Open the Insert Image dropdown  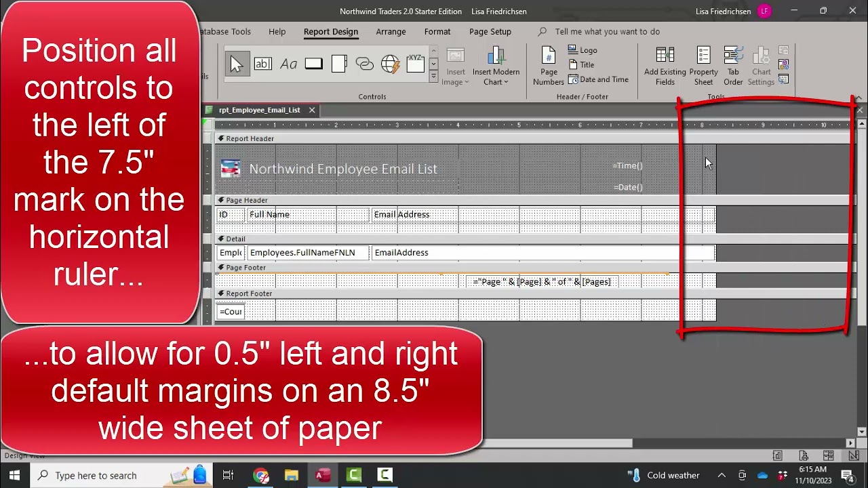456,66
